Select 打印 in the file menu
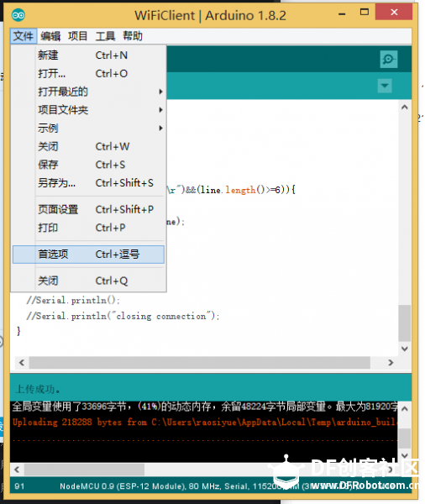This screenshot has height=504, width=425. point(88,228)
